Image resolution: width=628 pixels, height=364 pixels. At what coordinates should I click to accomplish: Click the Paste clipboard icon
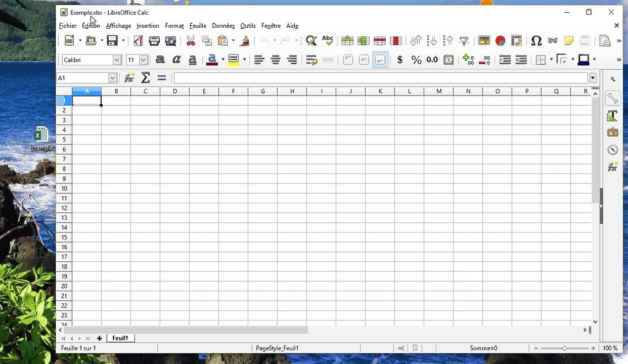(223, 41)
